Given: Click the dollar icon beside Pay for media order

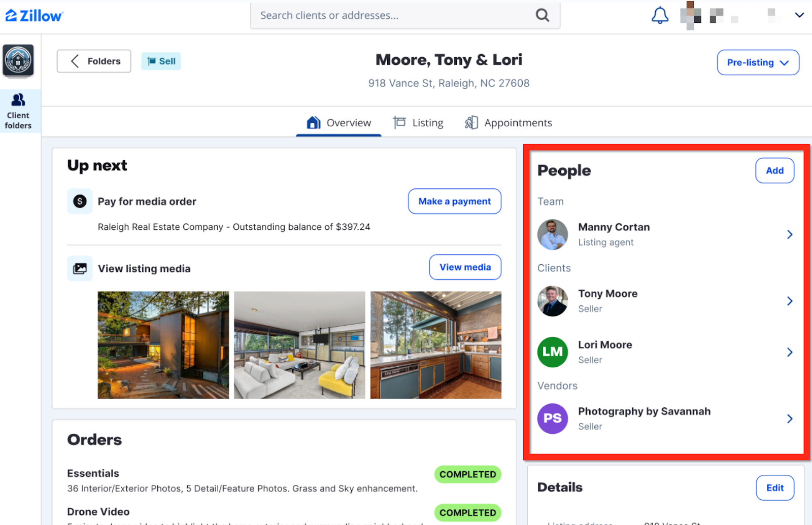Looking at the screenshot, I should coord(80,201).
